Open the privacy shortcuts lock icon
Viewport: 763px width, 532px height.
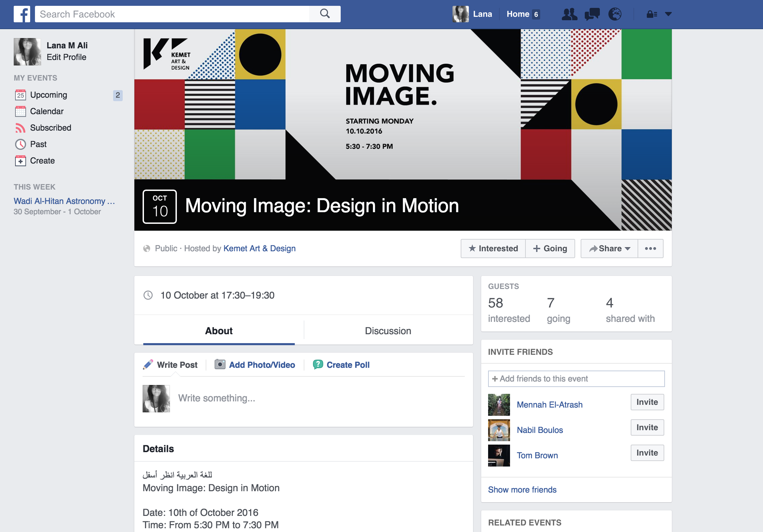click(652, 14)
